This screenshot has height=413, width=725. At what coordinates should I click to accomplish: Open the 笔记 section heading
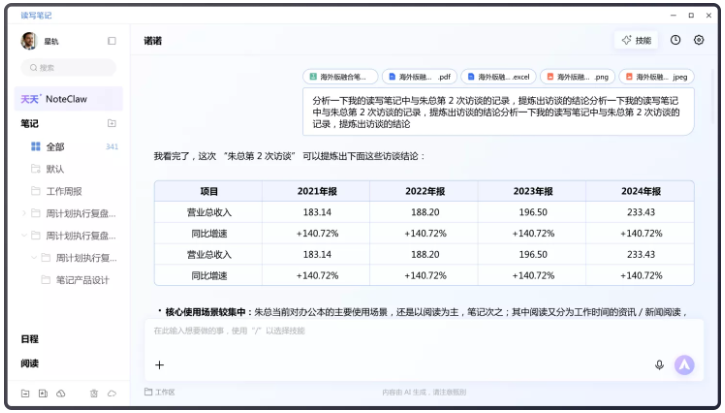(x=30, y=123)
